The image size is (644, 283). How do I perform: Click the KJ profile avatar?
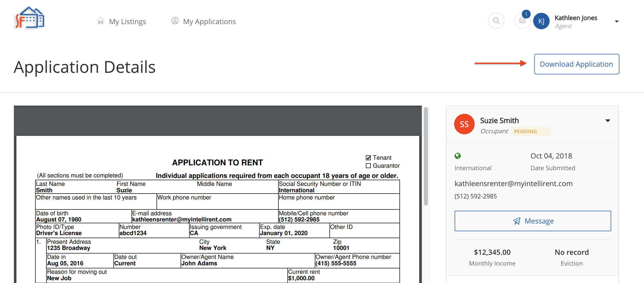[x=541, y=21]
